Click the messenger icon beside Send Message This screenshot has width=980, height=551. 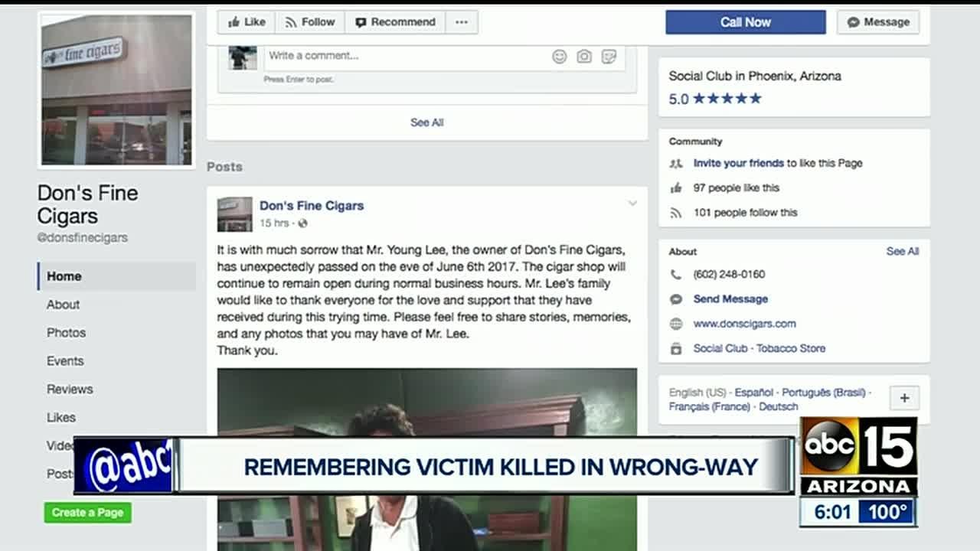point(676,299)
